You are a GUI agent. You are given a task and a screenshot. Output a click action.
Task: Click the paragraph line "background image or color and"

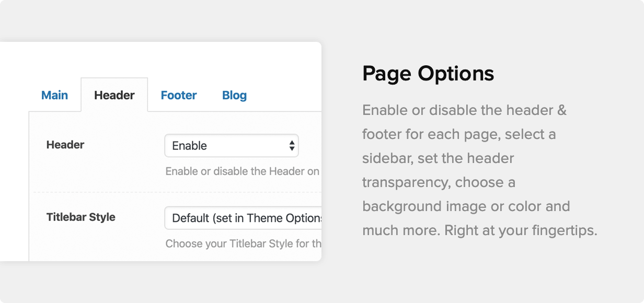(x=466, y=206)
